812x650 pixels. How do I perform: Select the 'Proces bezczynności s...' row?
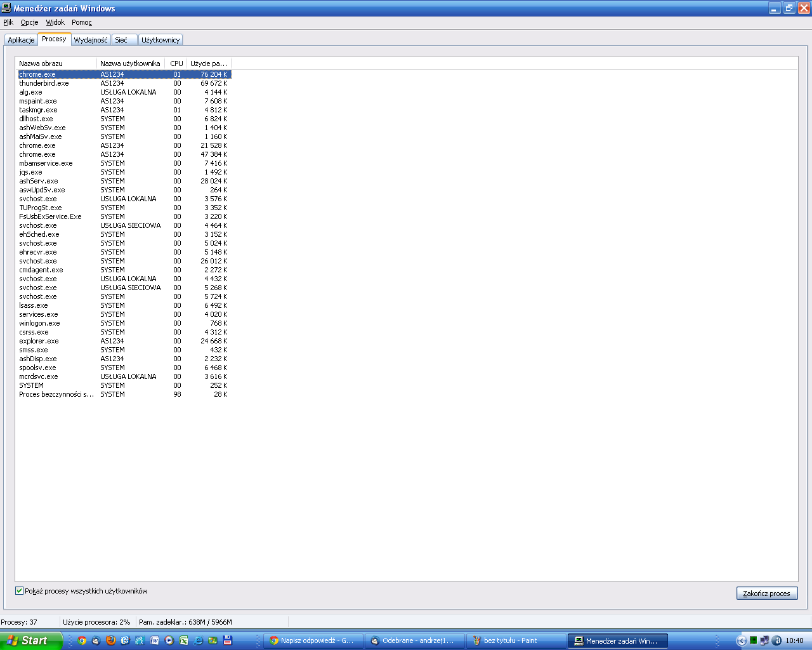(124, 394)
